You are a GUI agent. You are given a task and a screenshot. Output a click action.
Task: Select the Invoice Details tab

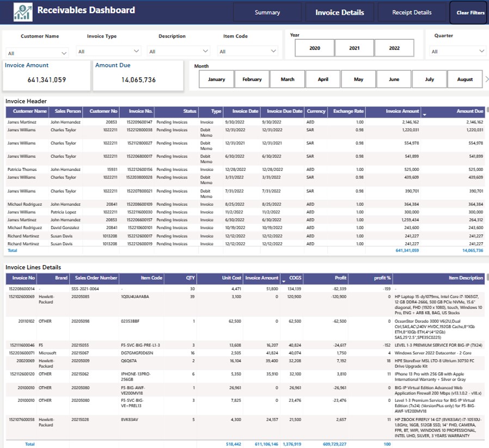[340, 13]
